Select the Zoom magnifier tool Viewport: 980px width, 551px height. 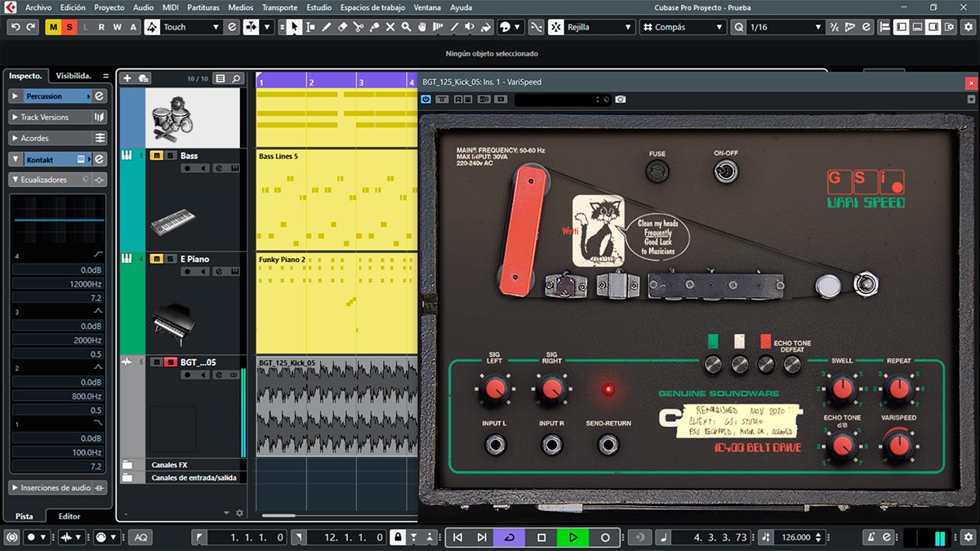407,27
